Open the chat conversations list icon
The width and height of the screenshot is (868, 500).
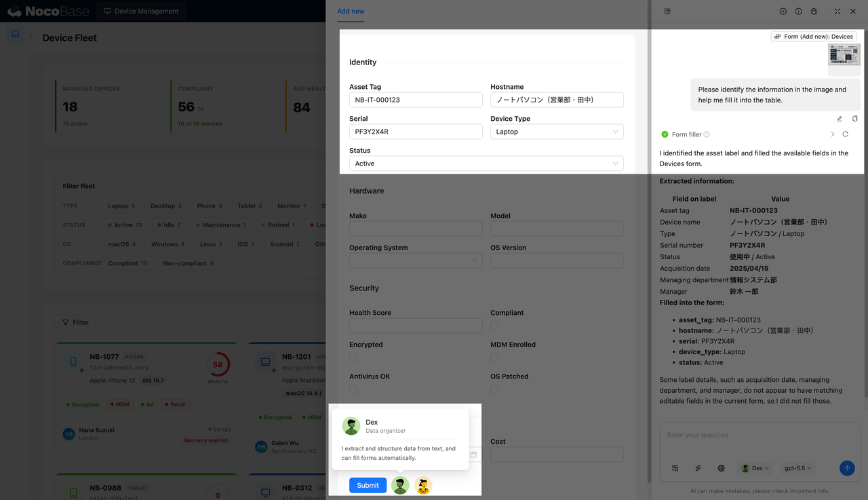pyautogui.click(x=667, y=12)
